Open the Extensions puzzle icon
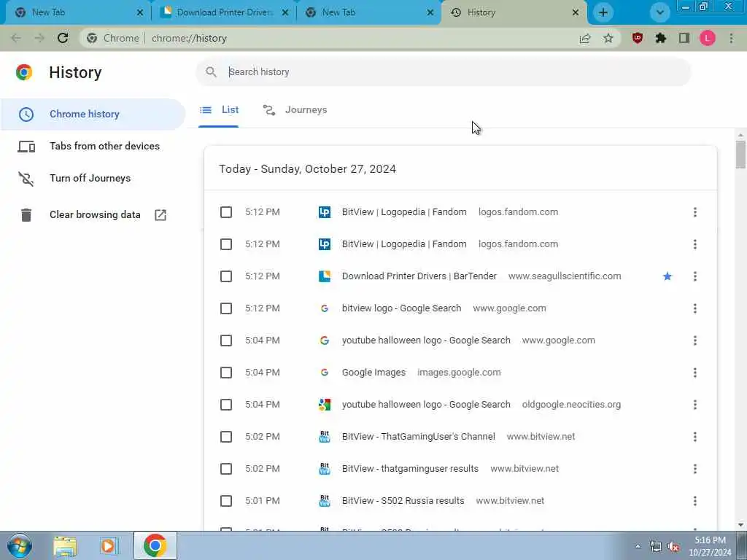 point(660,38)
